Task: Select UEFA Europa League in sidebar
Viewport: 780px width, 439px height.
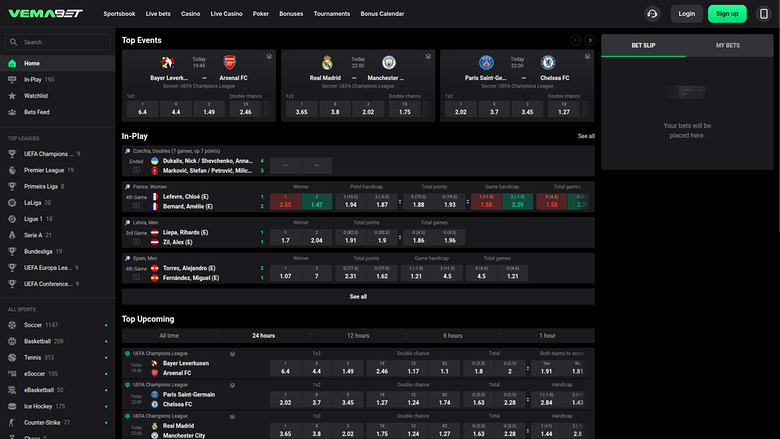Action: pos(57,267)
